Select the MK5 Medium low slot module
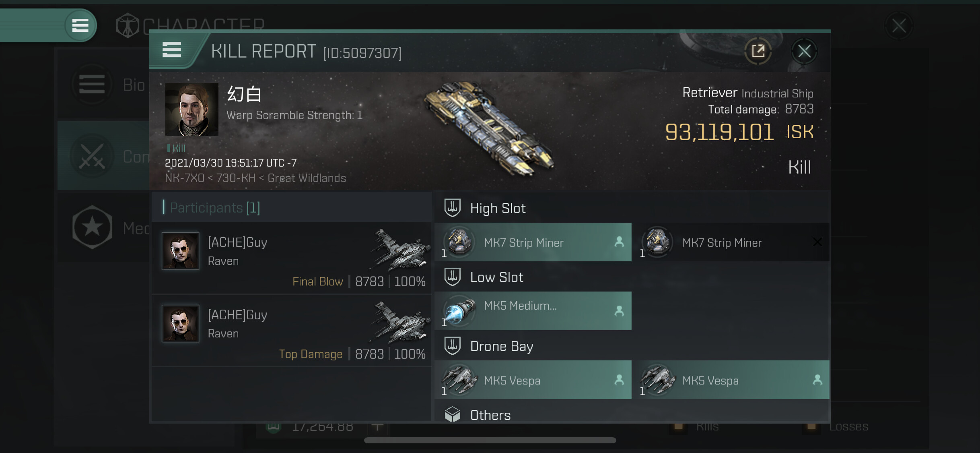Screen dimensions: 980x453 coord(533,311)
